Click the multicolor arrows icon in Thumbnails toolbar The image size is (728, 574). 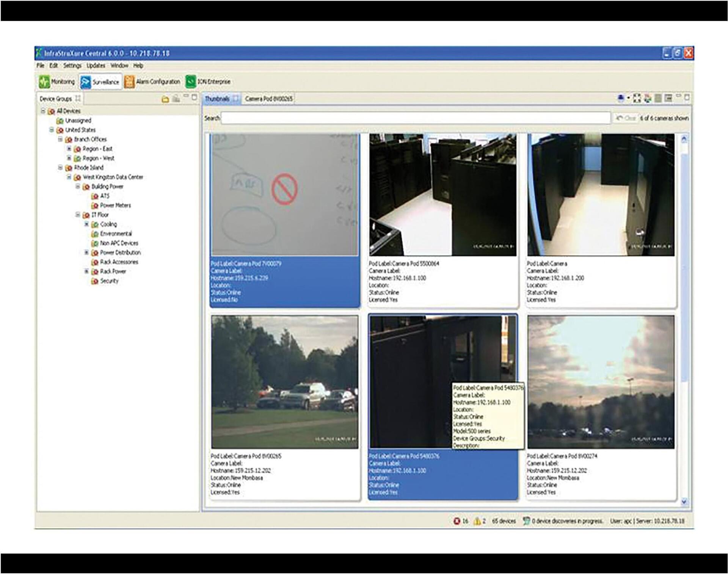(648, 99)
